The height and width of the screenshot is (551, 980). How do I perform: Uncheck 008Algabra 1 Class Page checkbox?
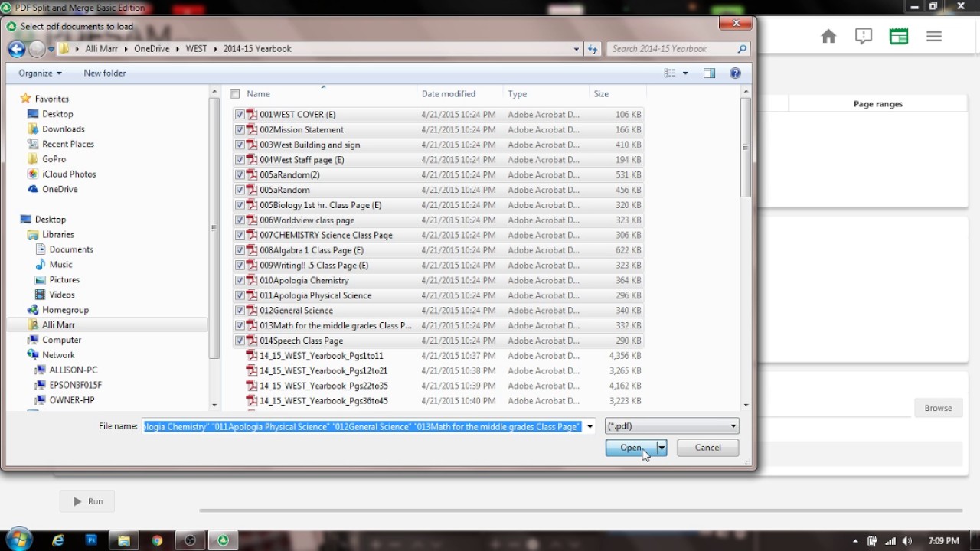[240, 250]
